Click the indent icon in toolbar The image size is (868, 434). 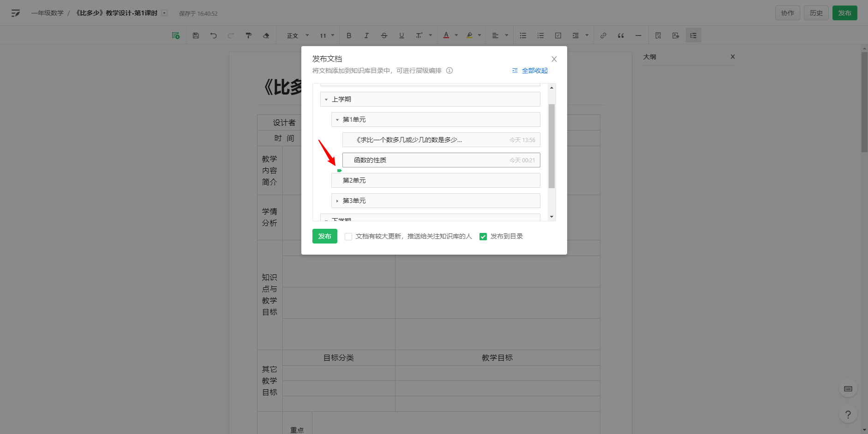tap(575, 36)
